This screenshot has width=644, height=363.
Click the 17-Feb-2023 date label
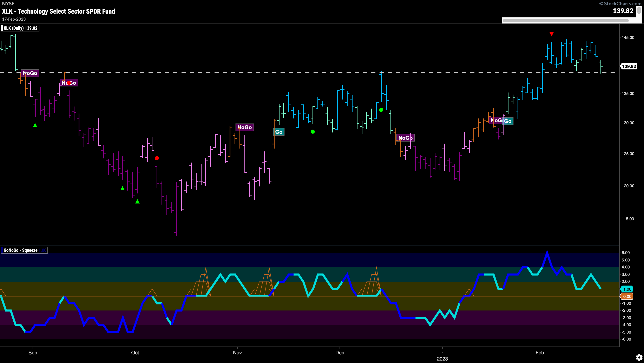tap(14, 19)
